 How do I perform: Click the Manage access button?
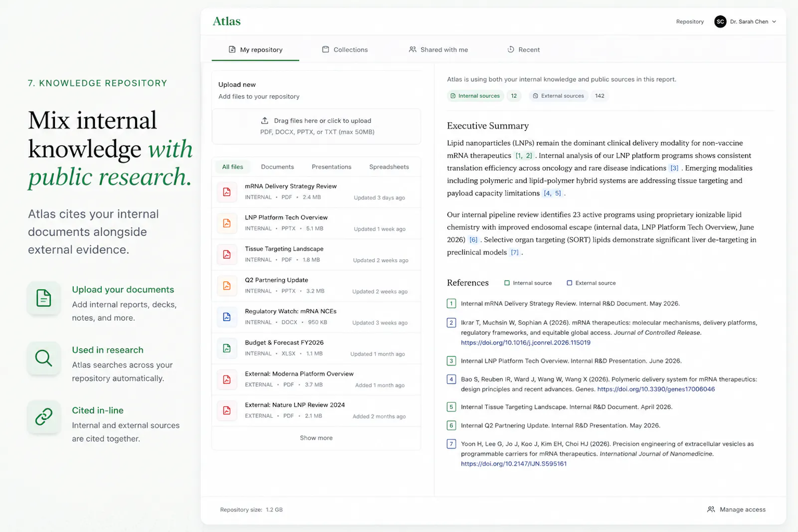[x=737, y=510]
